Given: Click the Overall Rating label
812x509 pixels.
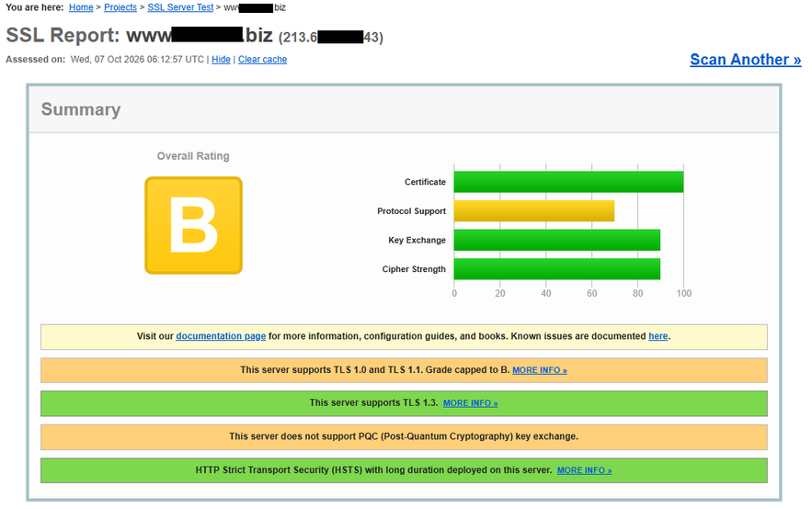Looking at the screenshot, I should click(193, 155).
